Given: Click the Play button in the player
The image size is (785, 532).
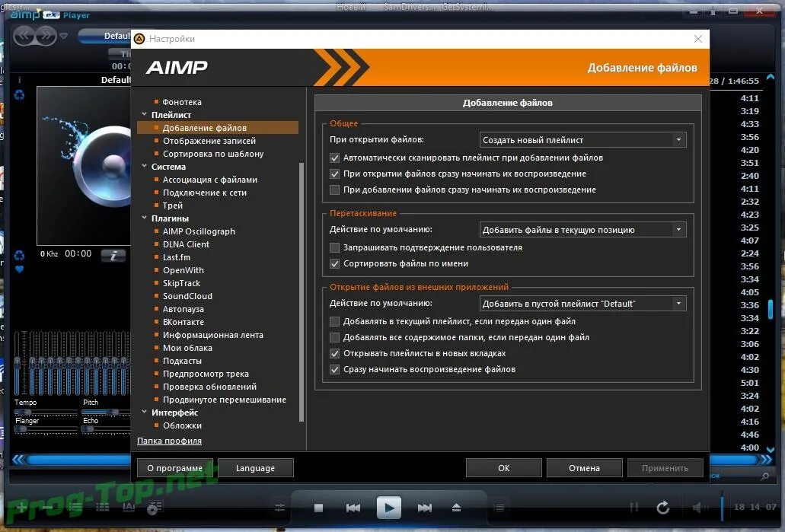Looking at the screenshot, I should 388,508.
